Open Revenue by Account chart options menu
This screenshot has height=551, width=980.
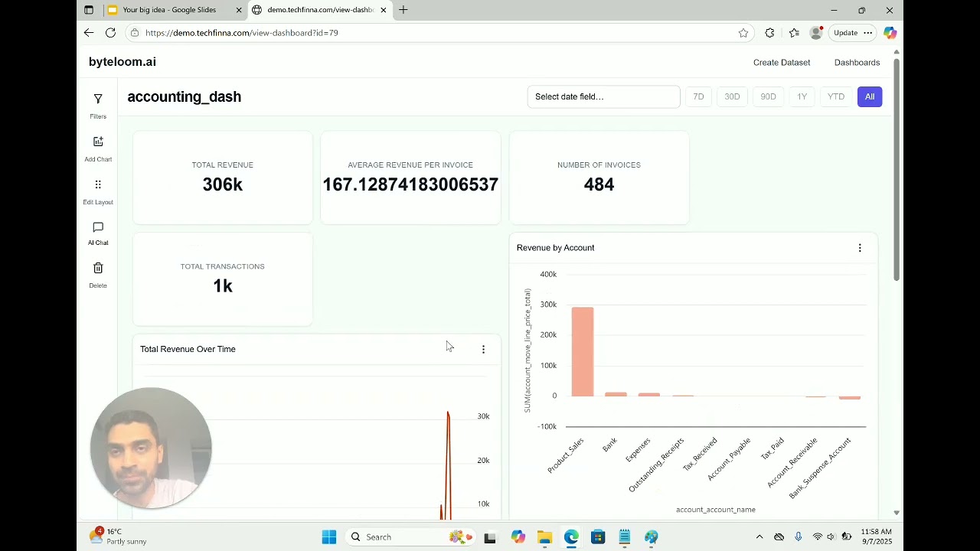(x=860, y=248)
